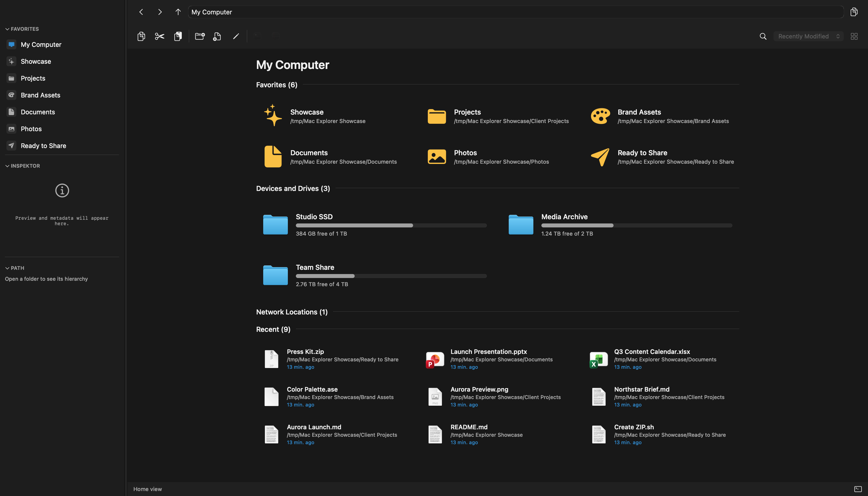This screenshot has height=496, width=868.
Task: Open the Documents yellow page card icon
Action: 273,156
